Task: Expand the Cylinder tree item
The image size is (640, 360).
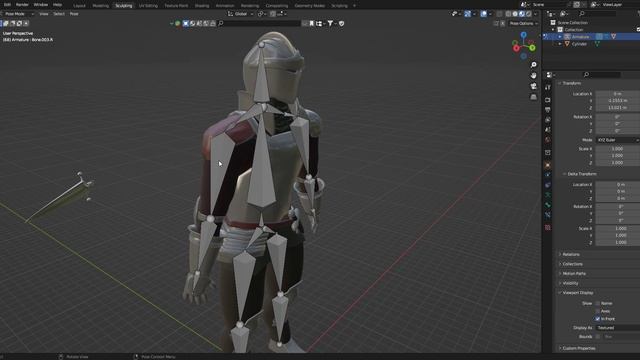Action: click(560, 44)
